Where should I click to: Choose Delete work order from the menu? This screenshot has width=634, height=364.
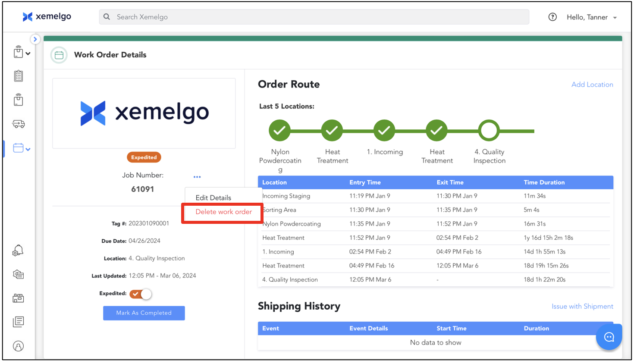point(223,212)
